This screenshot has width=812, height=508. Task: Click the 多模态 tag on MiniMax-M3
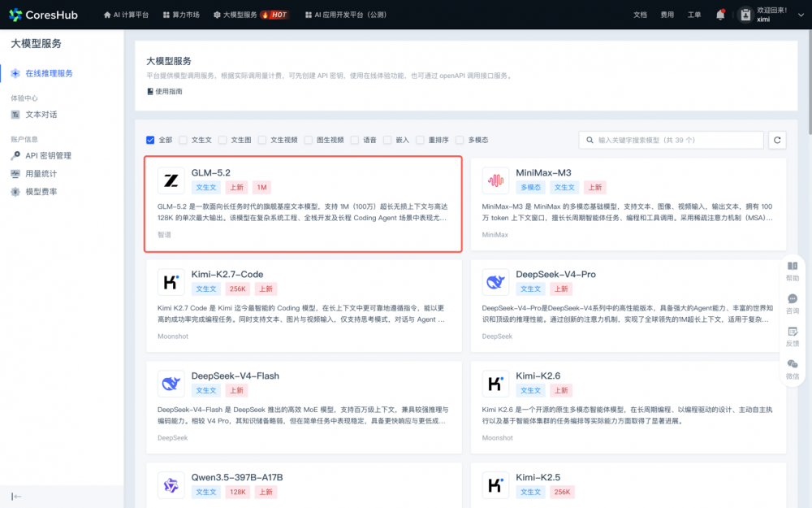click(x=531, y=187)
